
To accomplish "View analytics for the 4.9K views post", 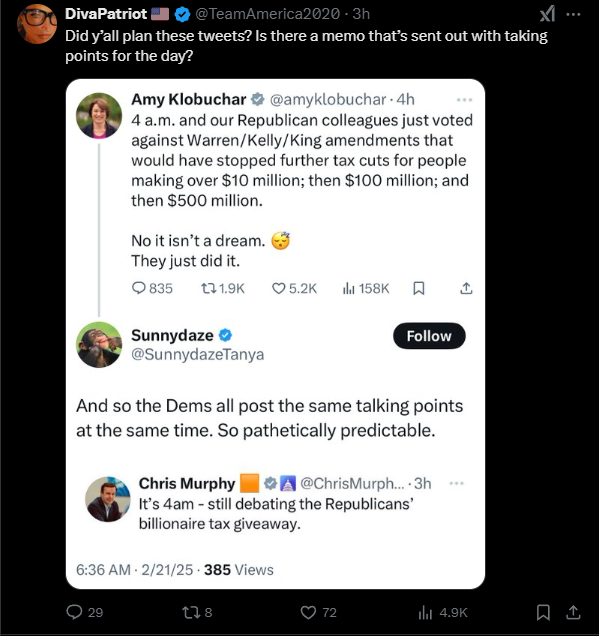I will click(x=425, y=612).
